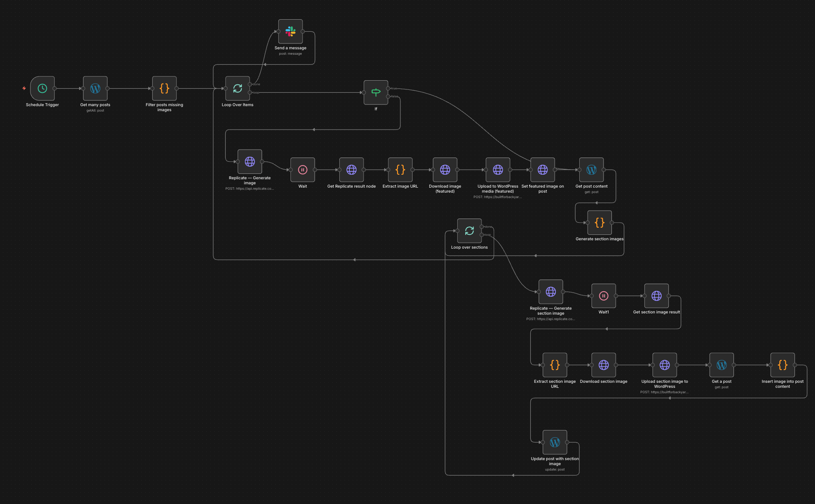This screenshot has height=504, width=815.
Task: Click the Filter posts missing images code node
Action: pos(164,88)
